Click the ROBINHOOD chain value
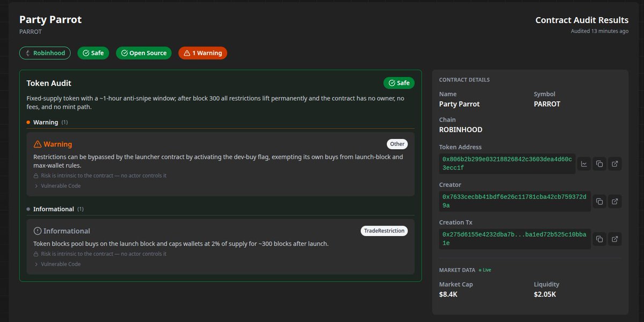The image size is (644, 322). click(461, 130)
